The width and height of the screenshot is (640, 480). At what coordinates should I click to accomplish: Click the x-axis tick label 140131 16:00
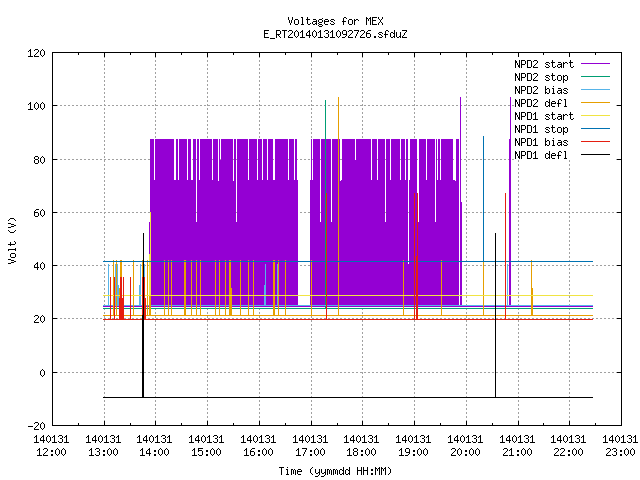258,446
